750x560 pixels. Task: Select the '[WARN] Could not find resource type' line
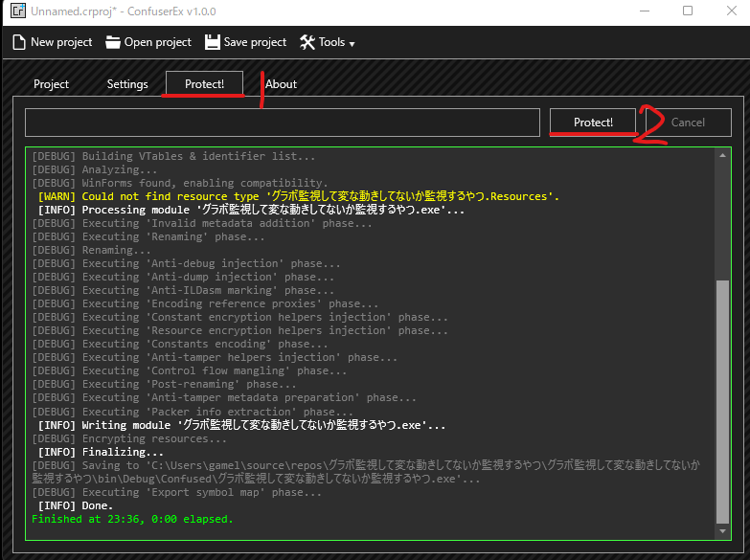[299, 196]
